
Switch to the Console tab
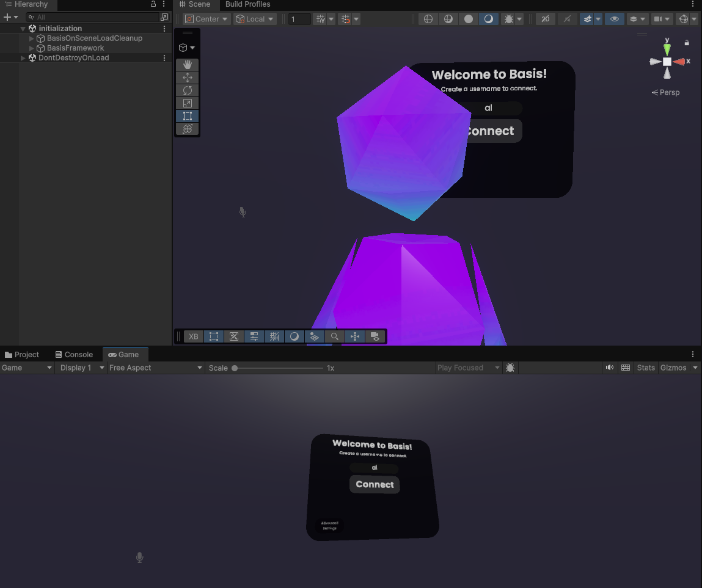click(73, 354)
